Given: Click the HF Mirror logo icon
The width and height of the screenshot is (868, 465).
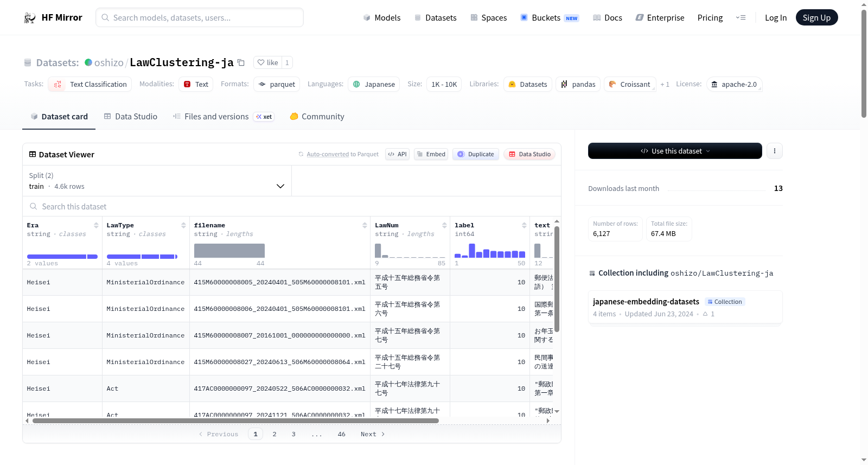Looking at the screenshot, I should 30,18.
